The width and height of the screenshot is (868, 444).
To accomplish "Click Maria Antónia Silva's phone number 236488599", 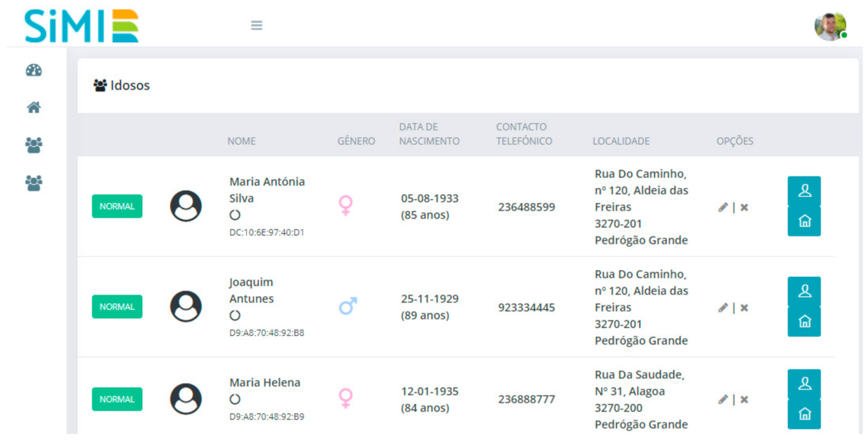I will click(x=526, y=207).
